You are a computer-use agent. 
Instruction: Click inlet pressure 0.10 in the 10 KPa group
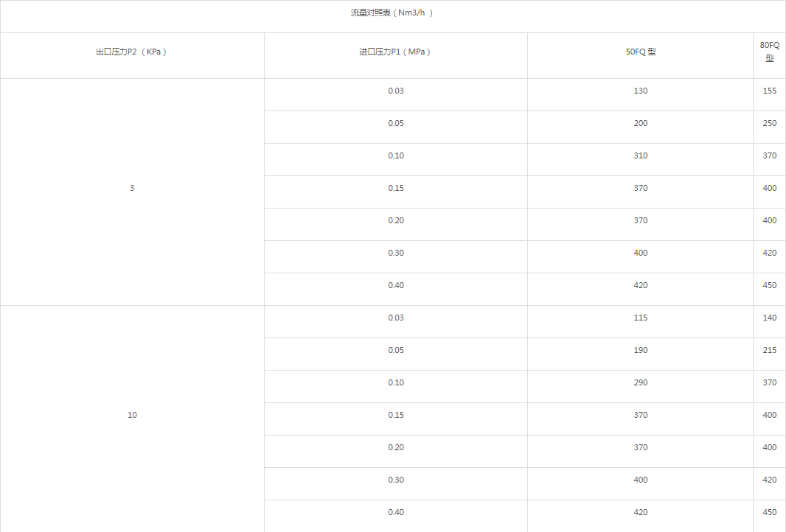(x=396, y=382)
